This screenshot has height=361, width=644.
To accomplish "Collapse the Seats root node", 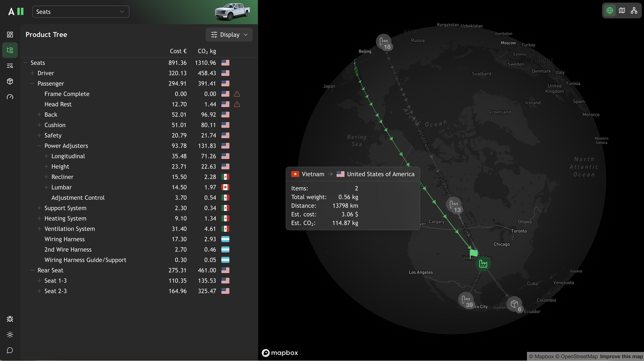I will (x=26, y=63).
